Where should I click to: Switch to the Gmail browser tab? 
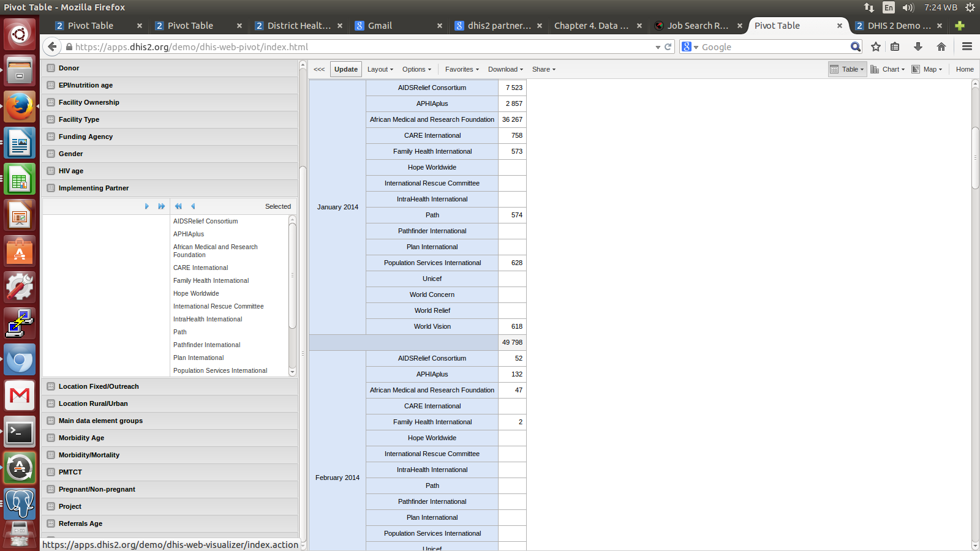pos(391,26)
